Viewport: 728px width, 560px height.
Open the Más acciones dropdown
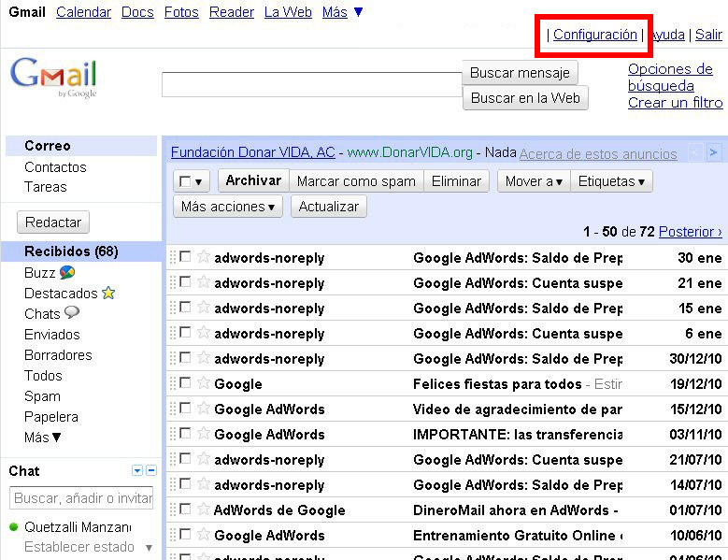228,207
